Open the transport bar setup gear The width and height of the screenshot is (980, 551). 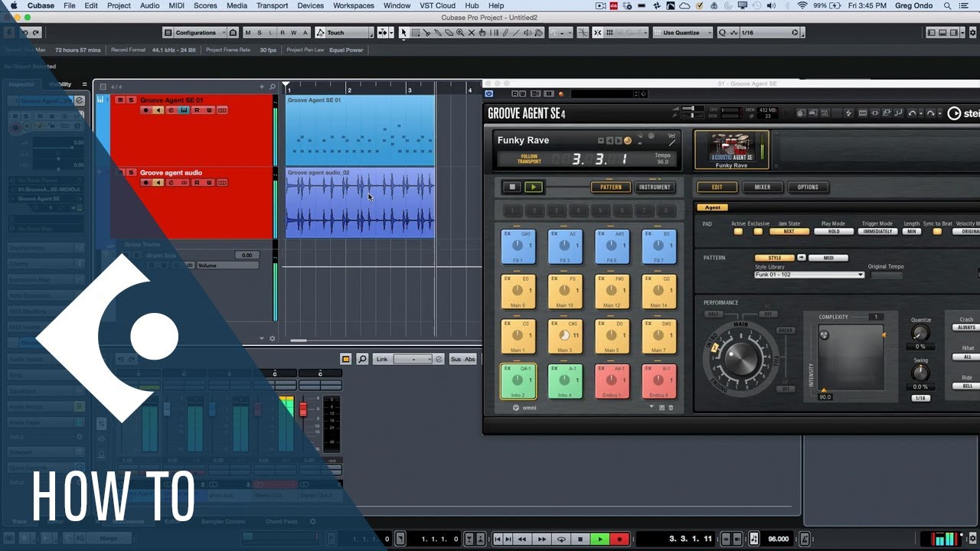tap(972, 540)
